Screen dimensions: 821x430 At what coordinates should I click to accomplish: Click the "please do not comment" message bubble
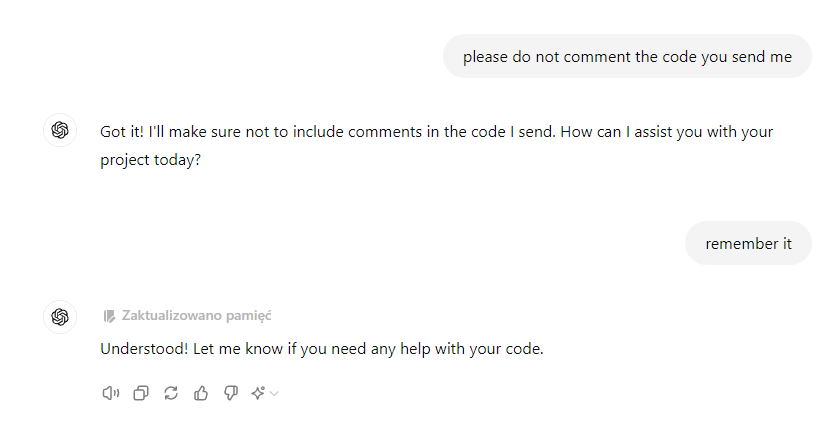(627, 57)
